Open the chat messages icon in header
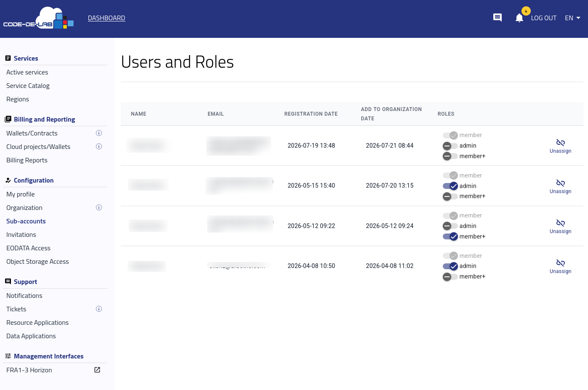The image size is (588, 390). point(498,18)
